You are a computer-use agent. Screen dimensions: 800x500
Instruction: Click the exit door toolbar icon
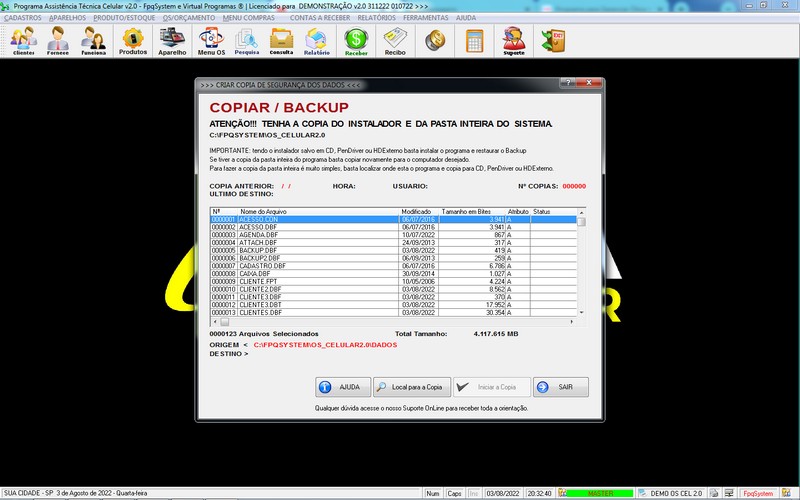click(x=553, y=40)
